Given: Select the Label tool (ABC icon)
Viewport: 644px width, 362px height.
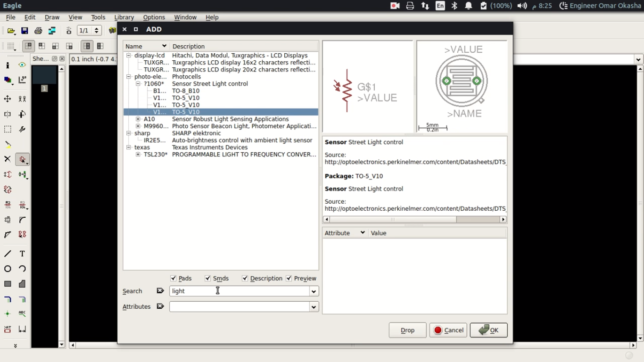Looking at the screenshot, I should [x=22, y=314].
